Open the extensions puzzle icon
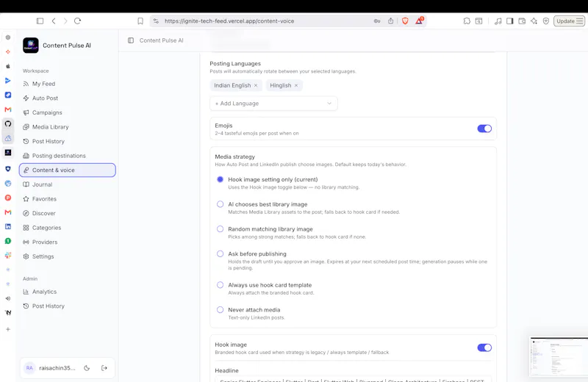Screen dimensions: 588x382 pos(467,21)
